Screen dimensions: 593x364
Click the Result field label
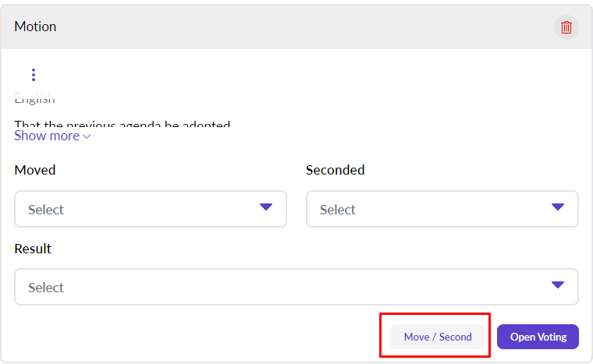33,249
